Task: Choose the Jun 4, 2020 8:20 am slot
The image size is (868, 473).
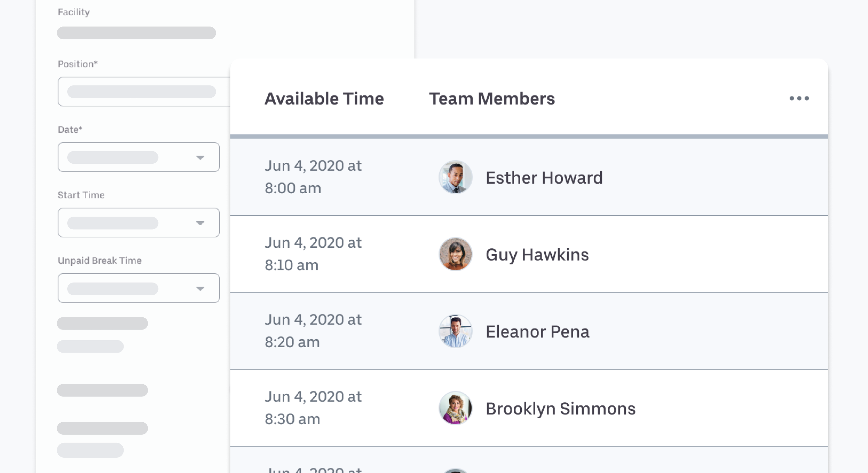Action: tap(313, 331)
